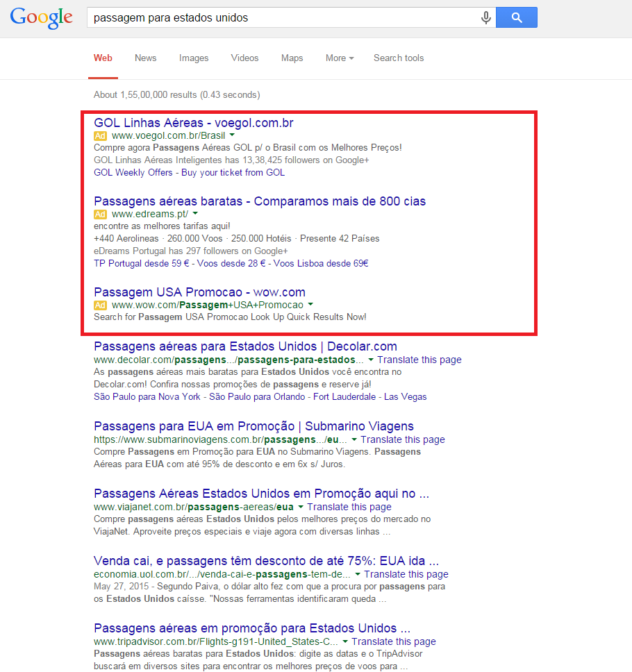The width and height of the screenshot is (632, 672).
Task: Translate the economia.uol.com.br result page
Action: coord(406,574)
